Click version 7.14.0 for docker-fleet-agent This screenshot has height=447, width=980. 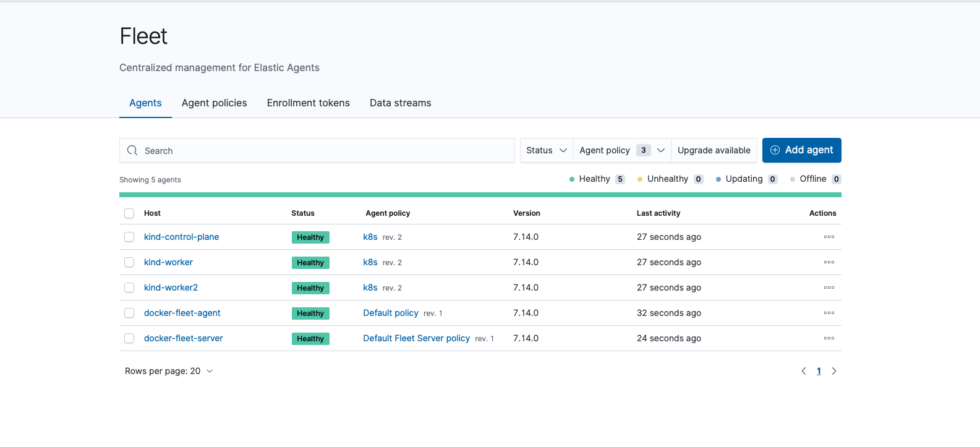click(526, 313)
